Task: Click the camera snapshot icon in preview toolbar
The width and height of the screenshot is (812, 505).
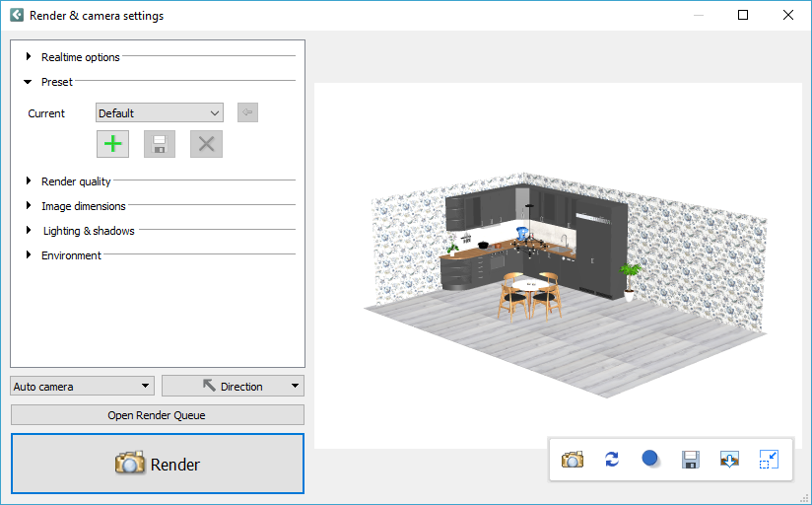Action: point(573,459)
